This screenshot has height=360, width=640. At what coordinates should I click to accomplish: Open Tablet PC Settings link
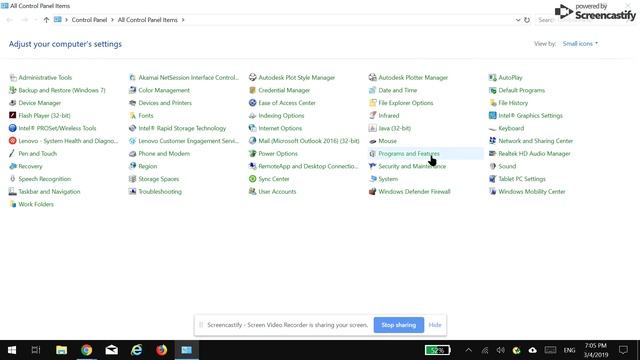522,179
